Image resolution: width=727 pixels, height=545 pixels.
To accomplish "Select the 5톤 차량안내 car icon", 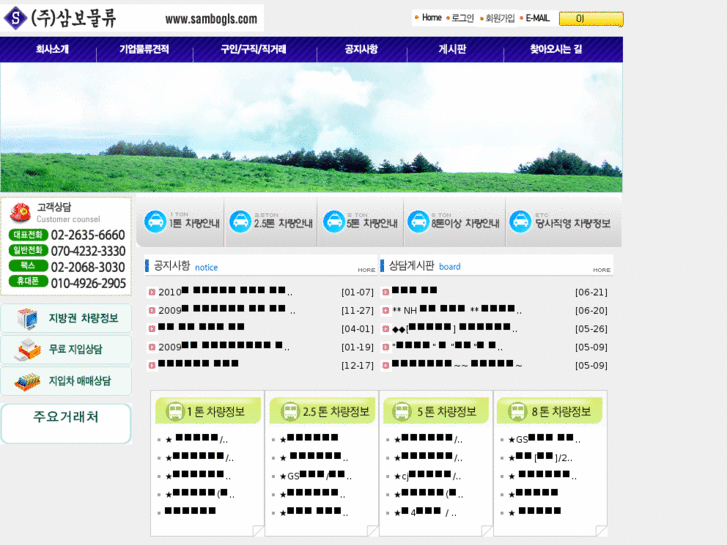I will [332, 221].
